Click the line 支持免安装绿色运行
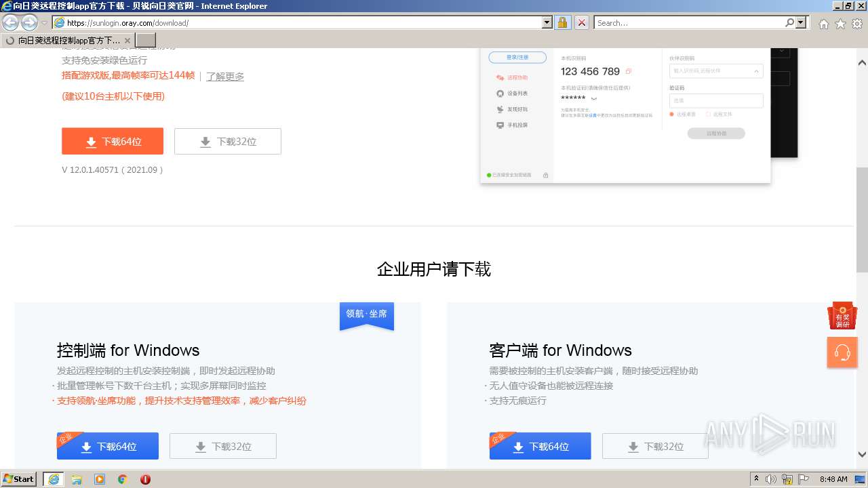This screenshot has height=488, width=868. [104, 60]
